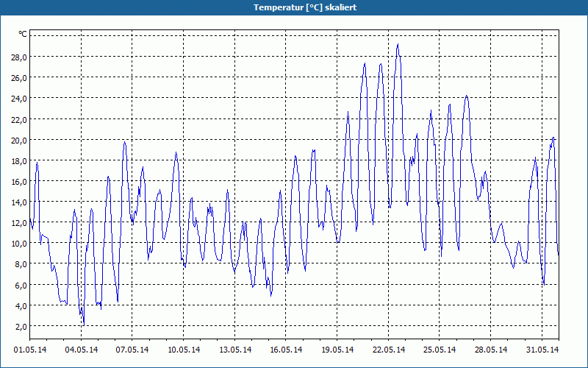This screenshot has width=588, height=368.
Task: Click the 16,0 y-axis label
Action: point(21,181)
